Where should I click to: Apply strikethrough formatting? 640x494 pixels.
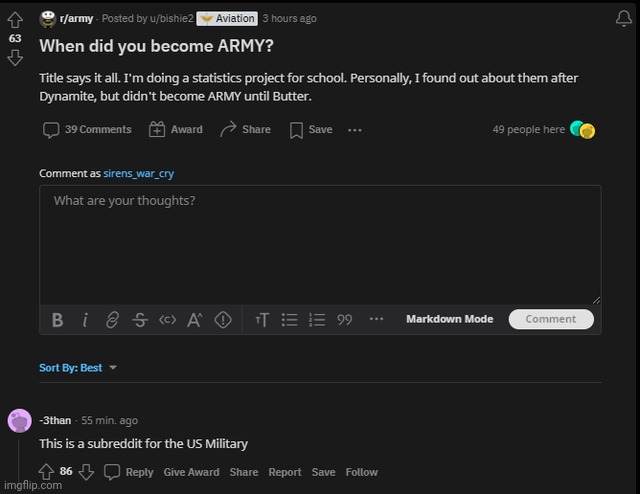[140, 320]
